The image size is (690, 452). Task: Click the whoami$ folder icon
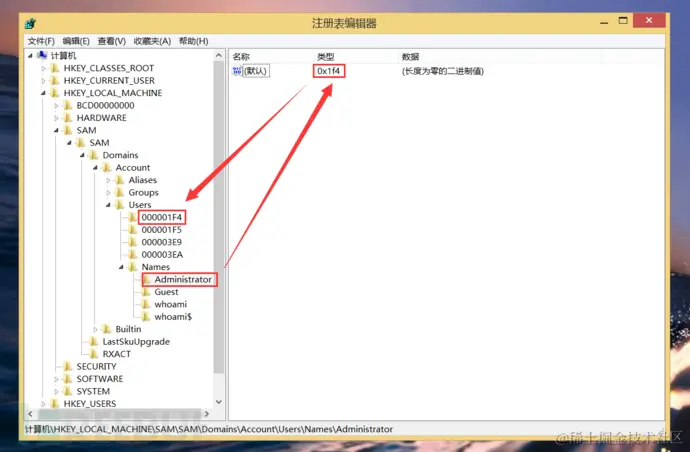(x=146, y=316)
